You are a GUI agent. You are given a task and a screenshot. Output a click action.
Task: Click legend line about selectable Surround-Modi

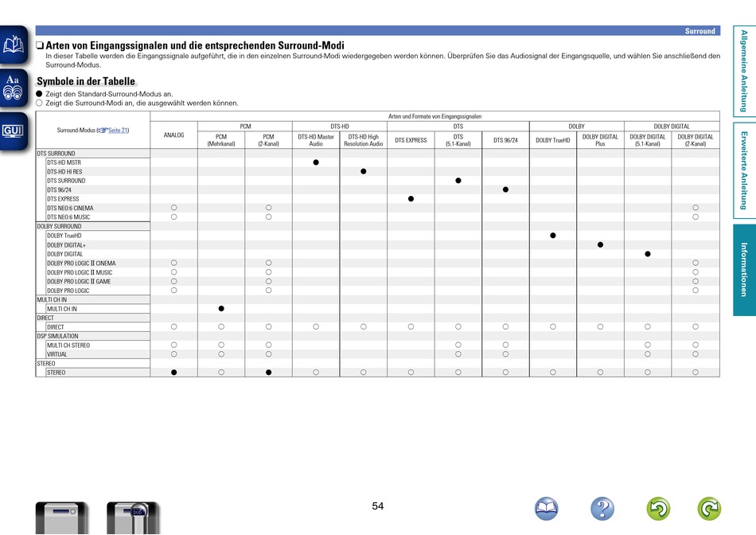[142, 103]
